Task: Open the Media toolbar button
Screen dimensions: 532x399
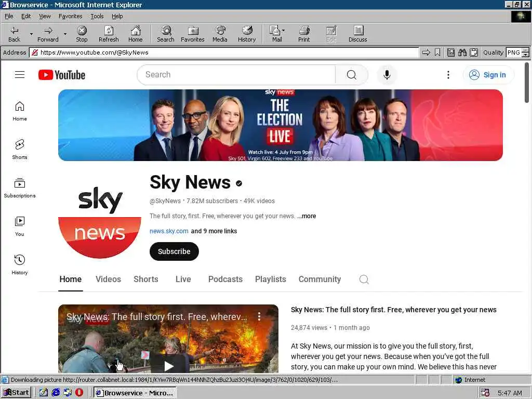Action: tap(220, 34)
